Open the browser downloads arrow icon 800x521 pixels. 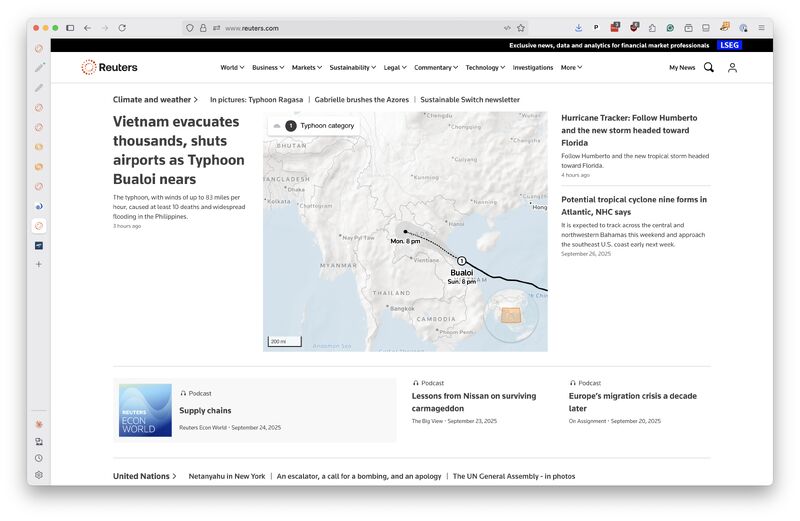tap(578, 28)
